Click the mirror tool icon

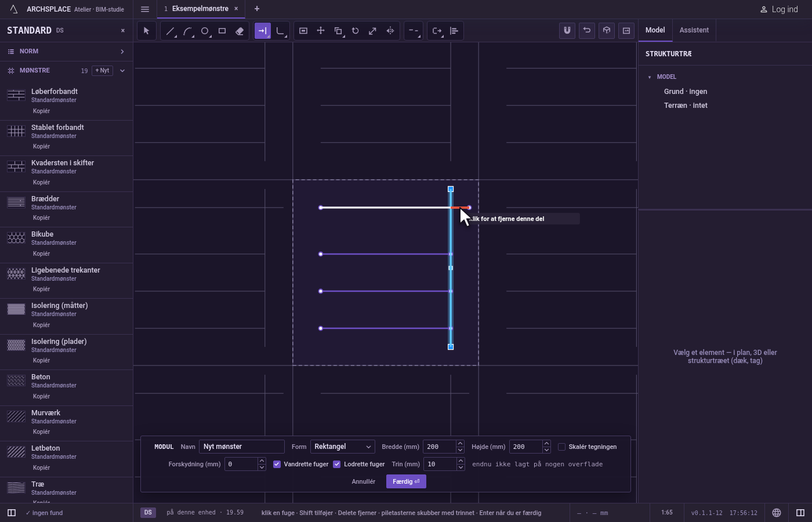[x=390, y=31]
